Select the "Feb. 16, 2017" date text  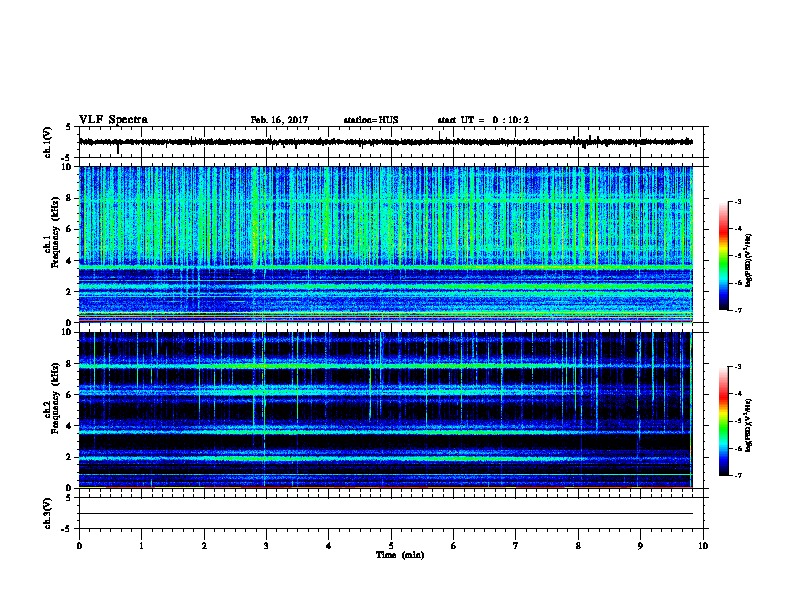coord(279,120)
